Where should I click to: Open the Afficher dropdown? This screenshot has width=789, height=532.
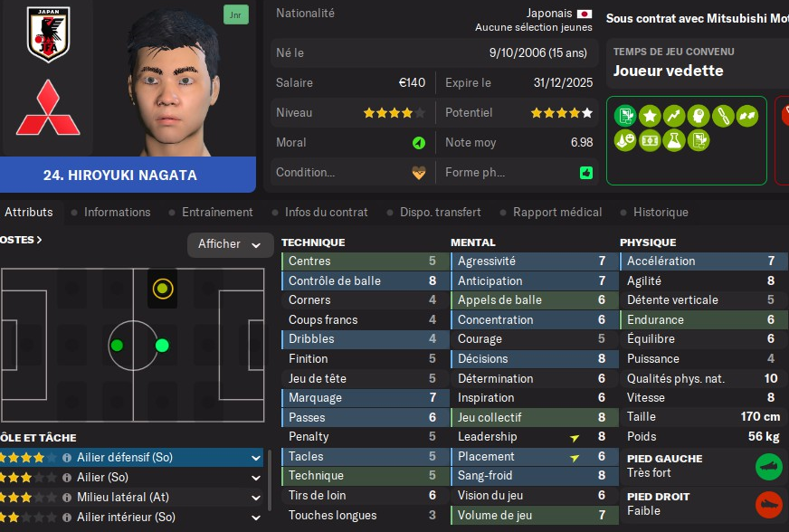(x=230, y=244)
